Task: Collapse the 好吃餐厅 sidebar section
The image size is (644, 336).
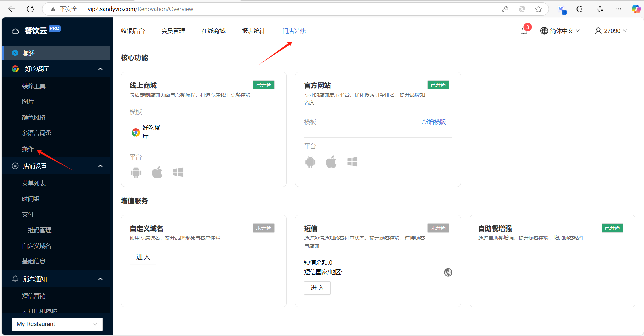Action: 100,69
